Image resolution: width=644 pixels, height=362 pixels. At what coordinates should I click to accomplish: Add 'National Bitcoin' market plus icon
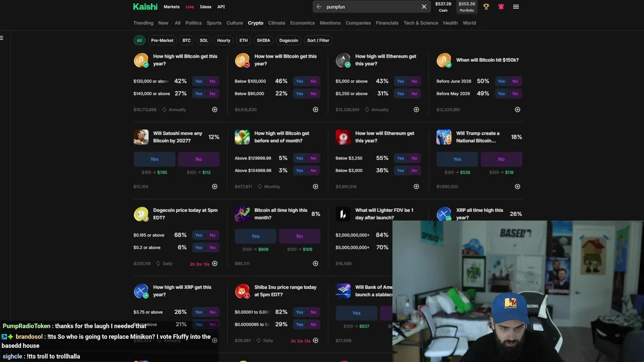point(517,187)
